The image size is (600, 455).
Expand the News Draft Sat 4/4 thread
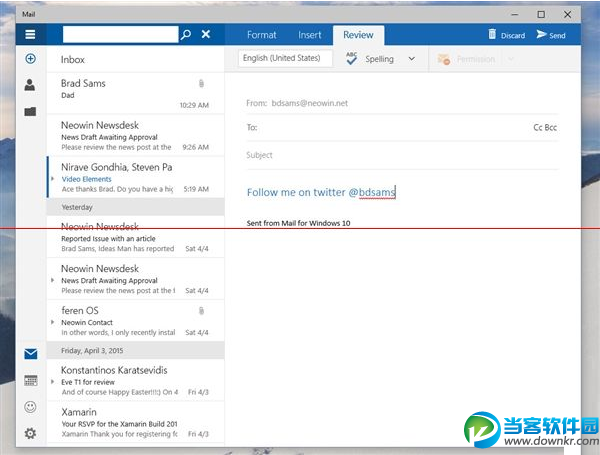52,280
